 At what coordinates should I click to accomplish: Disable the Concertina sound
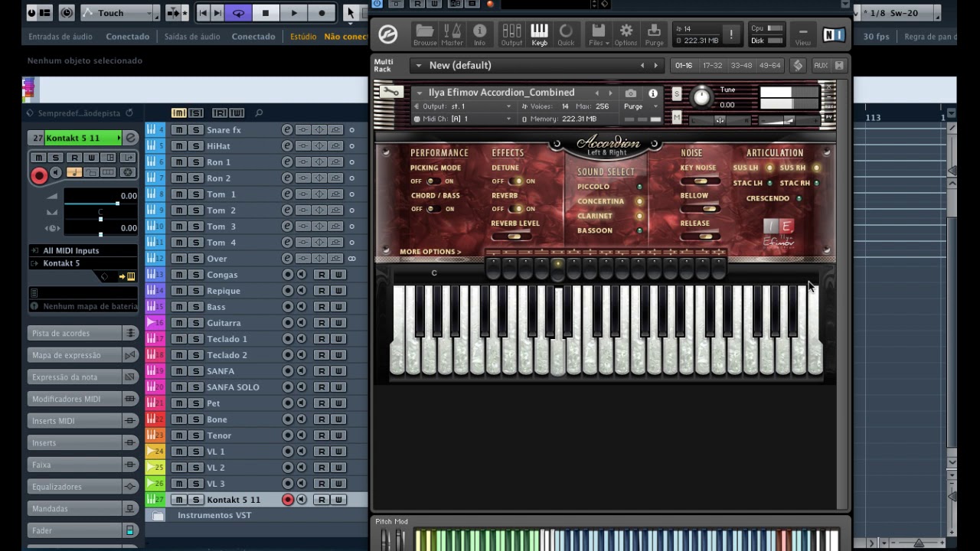click(x=639, y=202)
